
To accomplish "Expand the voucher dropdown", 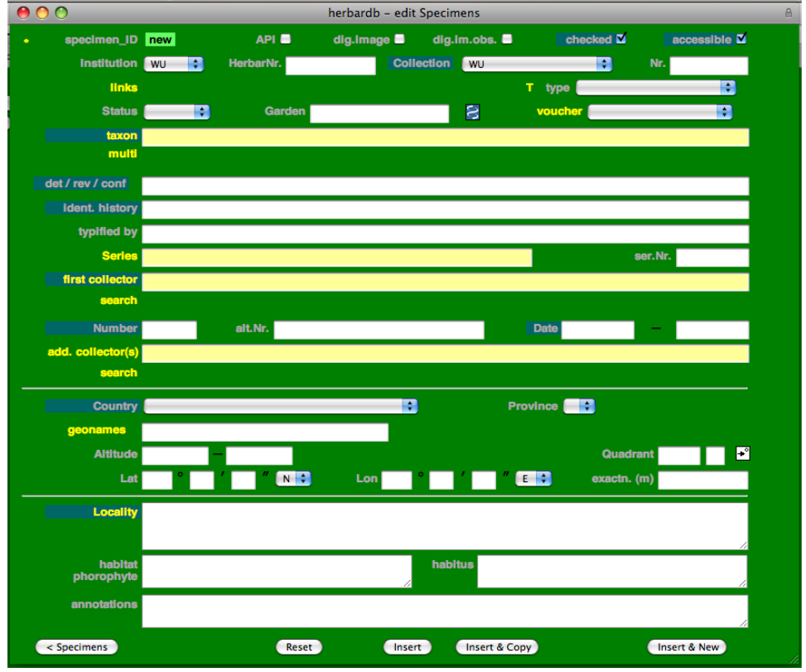I will click(660, 112).
